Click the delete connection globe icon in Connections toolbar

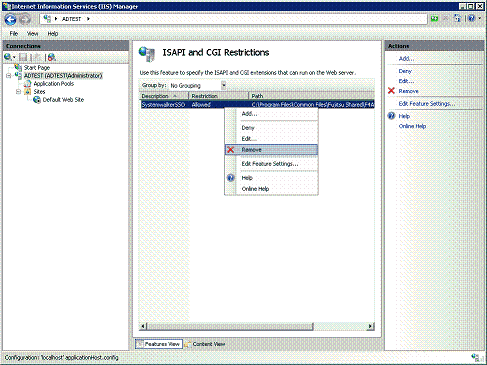52,57
